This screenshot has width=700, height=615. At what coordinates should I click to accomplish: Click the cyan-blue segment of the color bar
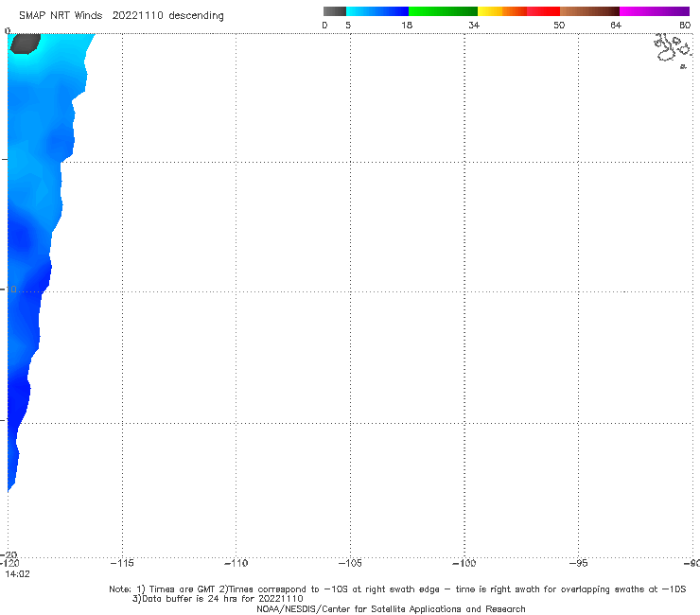click(x=377, y=11)
